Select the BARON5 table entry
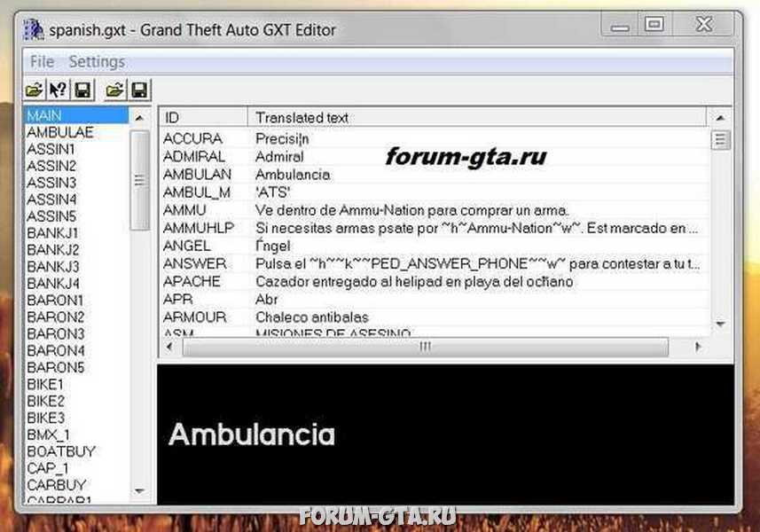The height and width of the screenshot is (532, 760). click(77, 367)
